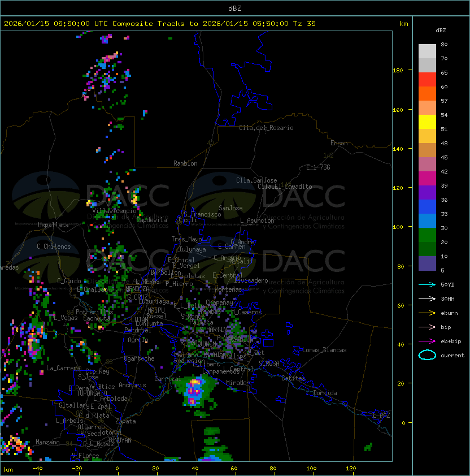This screenshot has width=470, height=476.
Task: Click the cyan 50YD track arrow in legend
Action: coord(427,284)
